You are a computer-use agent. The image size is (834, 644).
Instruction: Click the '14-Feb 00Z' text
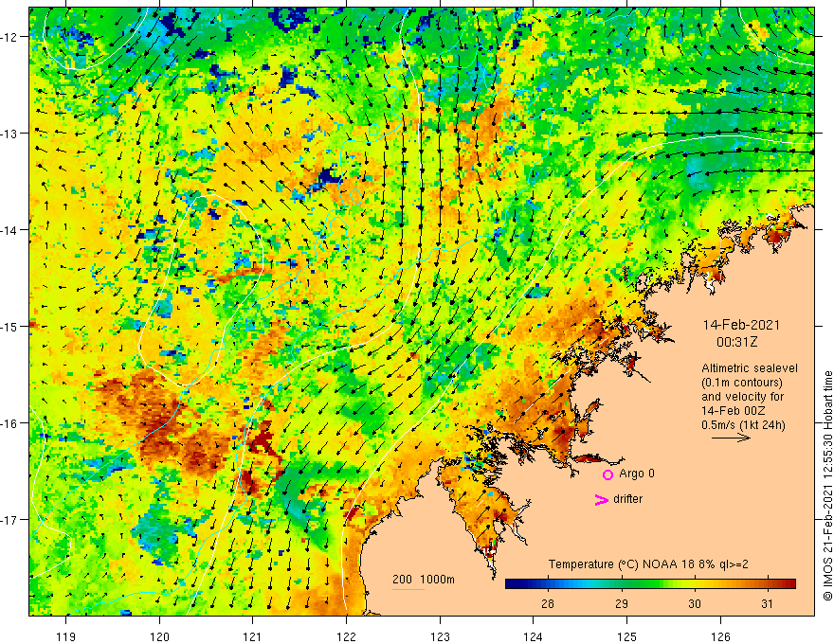click(734, 411)
